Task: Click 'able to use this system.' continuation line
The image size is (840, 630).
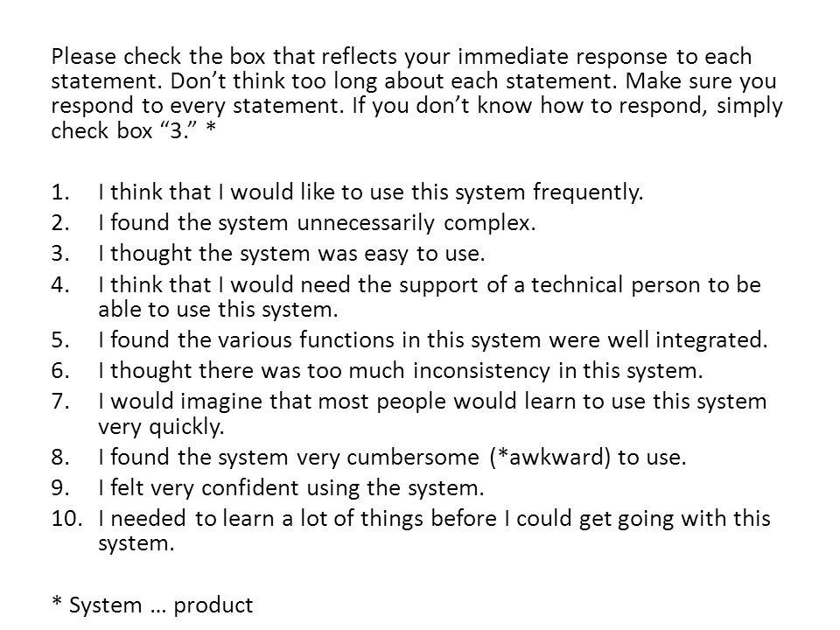Action: pos(218,310)
